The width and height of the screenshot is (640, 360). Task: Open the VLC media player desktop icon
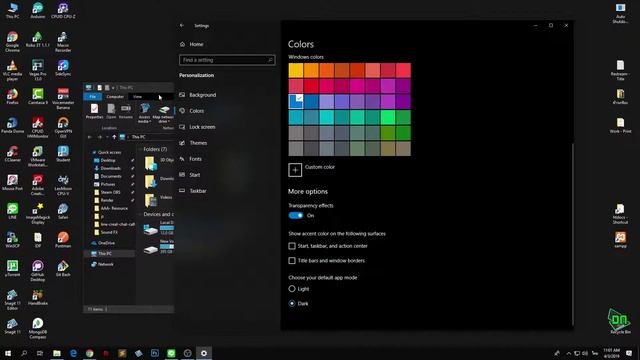(12, 70)
